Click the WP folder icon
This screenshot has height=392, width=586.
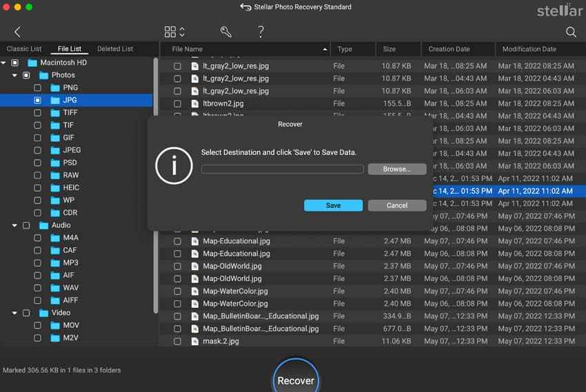pyautogui.click(x=55, y=200)
